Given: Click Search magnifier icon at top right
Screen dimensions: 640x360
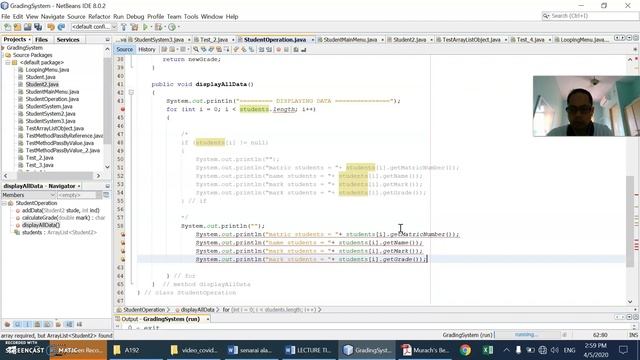Looking at the screenshot, I should (546, 16).
